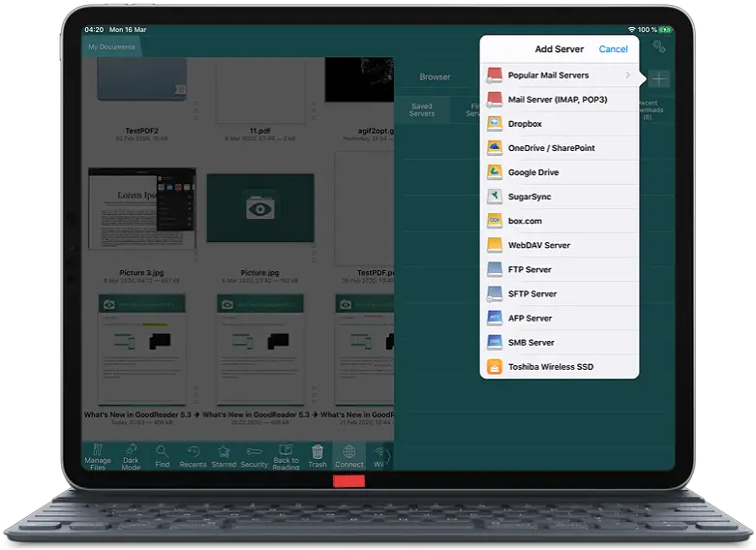Viewport: 756px width, 550px height.
Task: Expand Popular Mail Servers chevron
Action: (x=627, y=76)
